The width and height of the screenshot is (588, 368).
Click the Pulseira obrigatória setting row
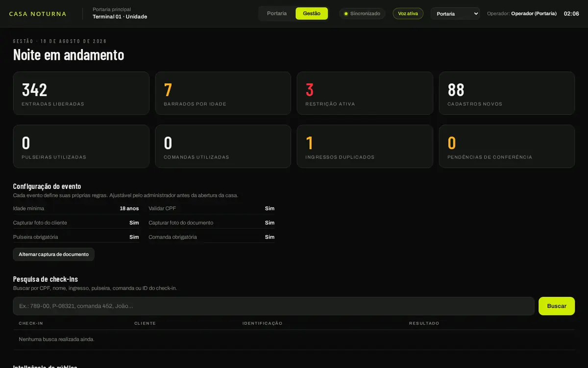tap(76, 237)
